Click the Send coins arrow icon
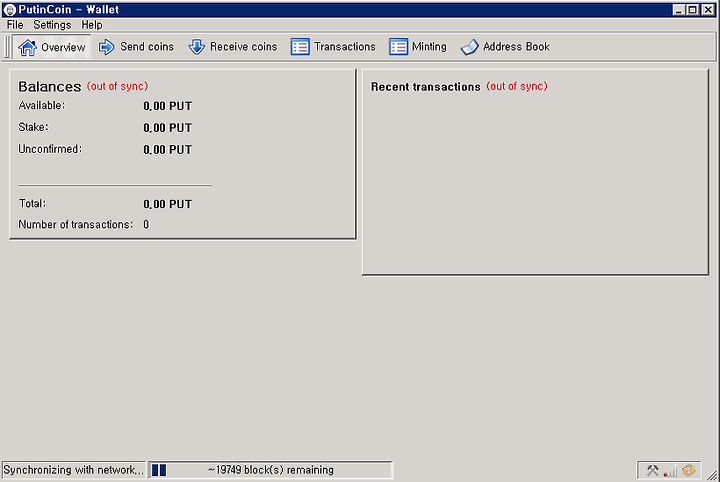The height and width of the screenshot is (482, 720). [x=107, y=47]
